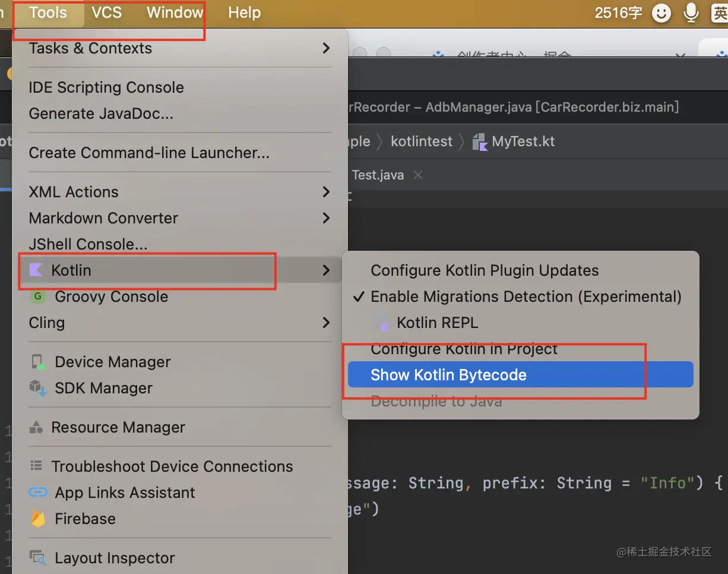728x574 pixels.
Task: Close the Test.java tab
Action: 418,175
